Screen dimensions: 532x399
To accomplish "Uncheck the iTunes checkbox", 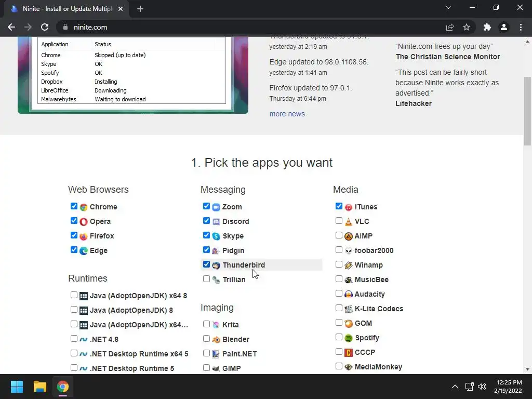I will coord(339,206).
